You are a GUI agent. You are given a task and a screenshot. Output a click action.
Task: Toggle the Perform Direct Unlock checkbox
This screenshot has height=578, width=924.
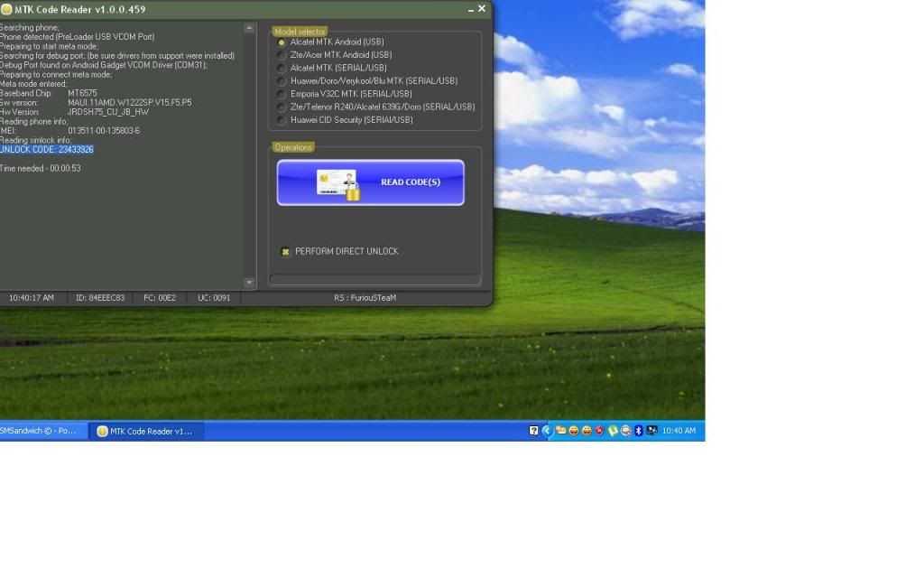tap(285, 252)
